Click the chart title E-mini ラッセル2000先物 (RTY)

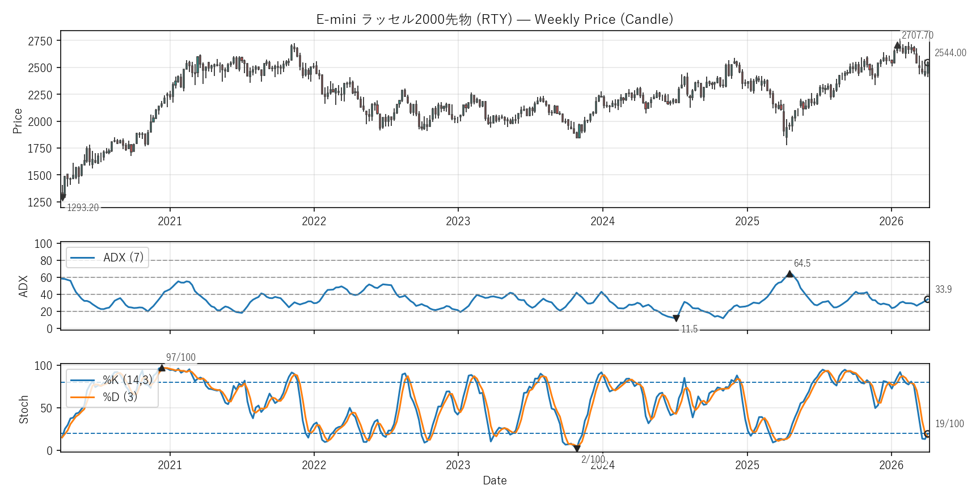(x=495, y=19)
